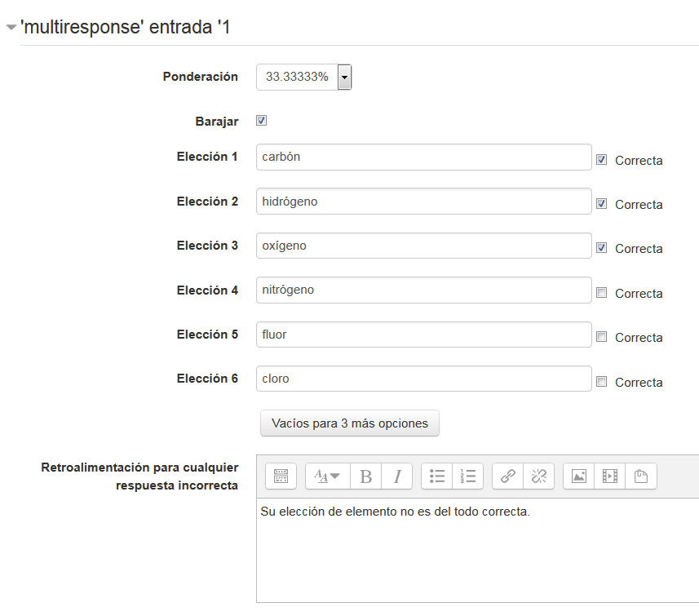Click the insert link icon
699x616 pixels.
pyautogui.click(x=508, y=476)
